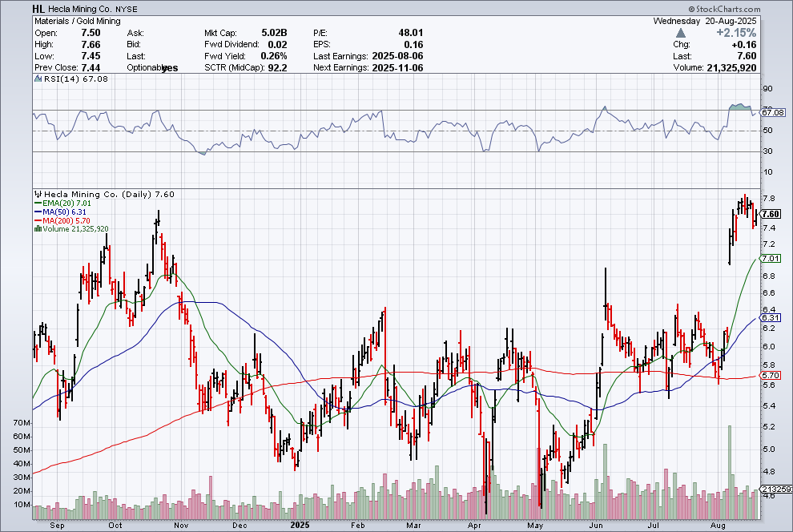This screenshot has height=532, width=793.
Task: Click the boxed 67.08 RSI label on the right axis
Action: [773, 112]
